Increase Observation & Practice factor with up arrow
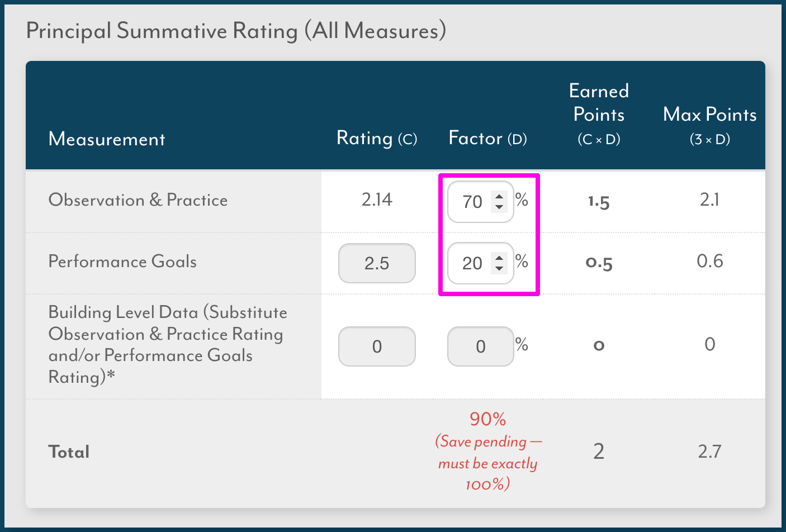Screen dimensions: 786x532 [499, 197]
